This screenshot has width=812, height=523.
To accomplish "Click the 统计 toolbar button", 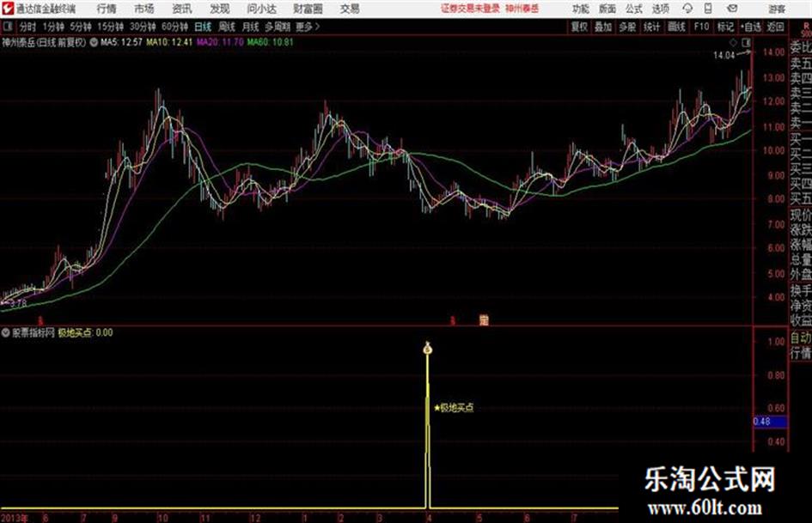I will [651, 27].
